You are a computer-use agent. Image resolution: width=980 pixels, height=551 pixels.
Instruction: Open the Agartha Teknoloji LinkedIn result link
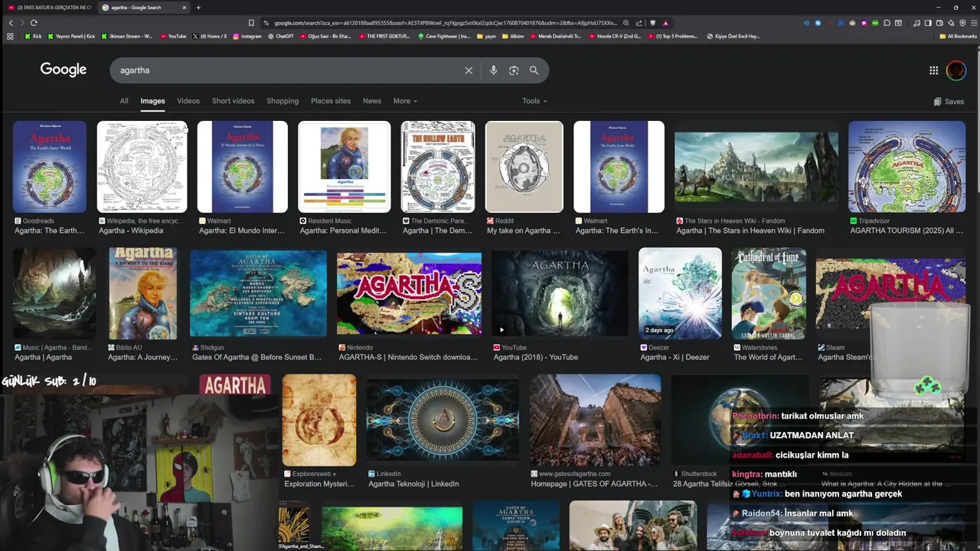[x=413, y=484]
